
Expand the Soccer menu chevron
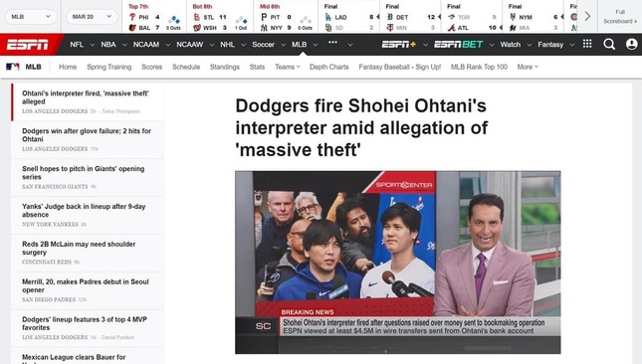283,45
